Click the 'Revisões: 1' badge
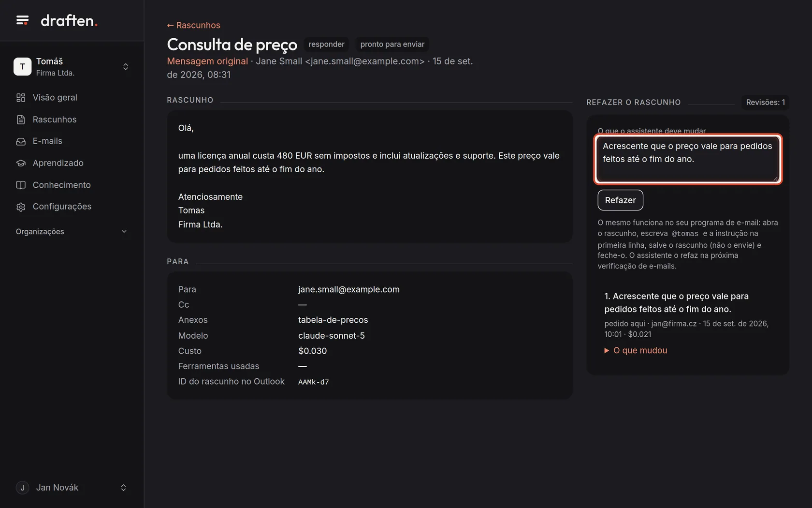Image resolution: width=812 pixels, height=508 pixels. [765, 103]
